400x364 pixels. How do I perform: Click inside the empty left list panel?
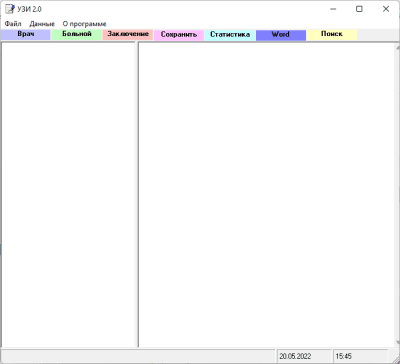(68, 195)
